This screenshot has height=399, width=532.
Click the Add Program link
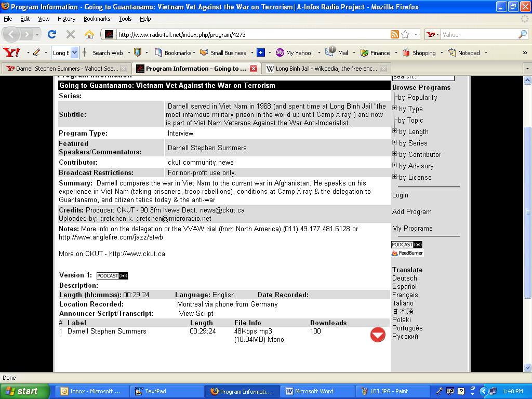click(x=411, y=211)
